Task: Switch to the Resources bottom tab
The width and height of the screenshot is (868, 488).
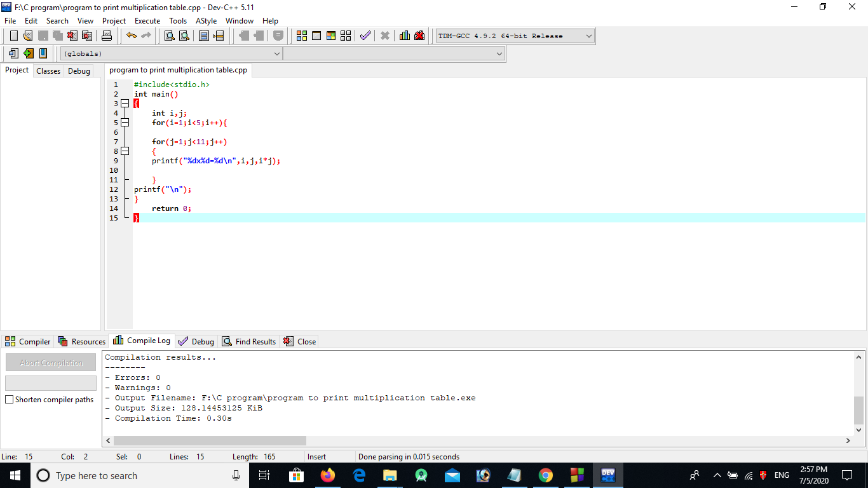Action: [x=81, y=341]
